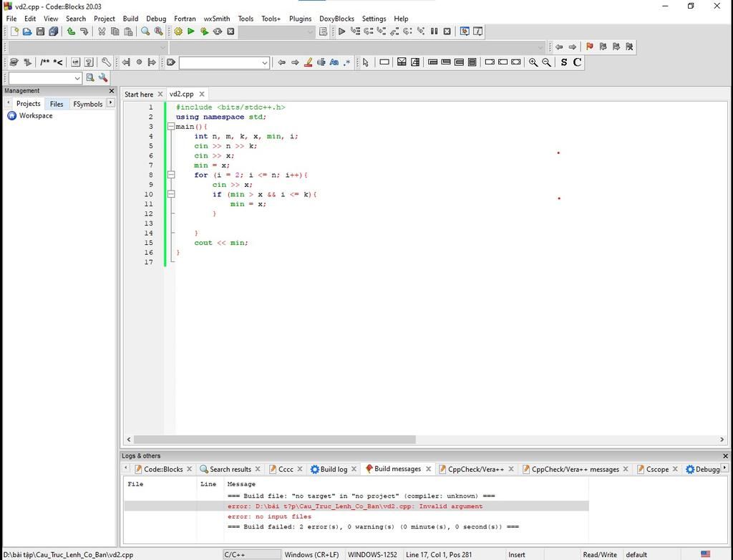Build the project with the yellow gear icon

[178, 32]
